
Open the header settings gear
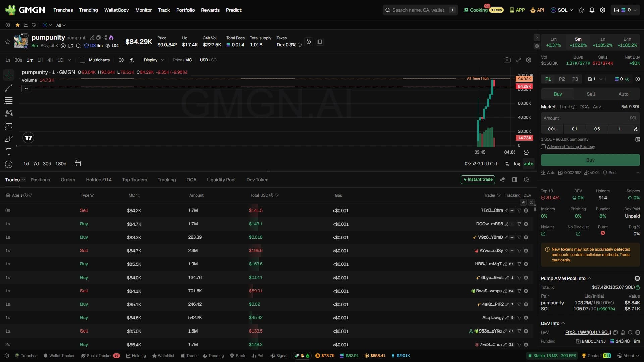[603, 10]
